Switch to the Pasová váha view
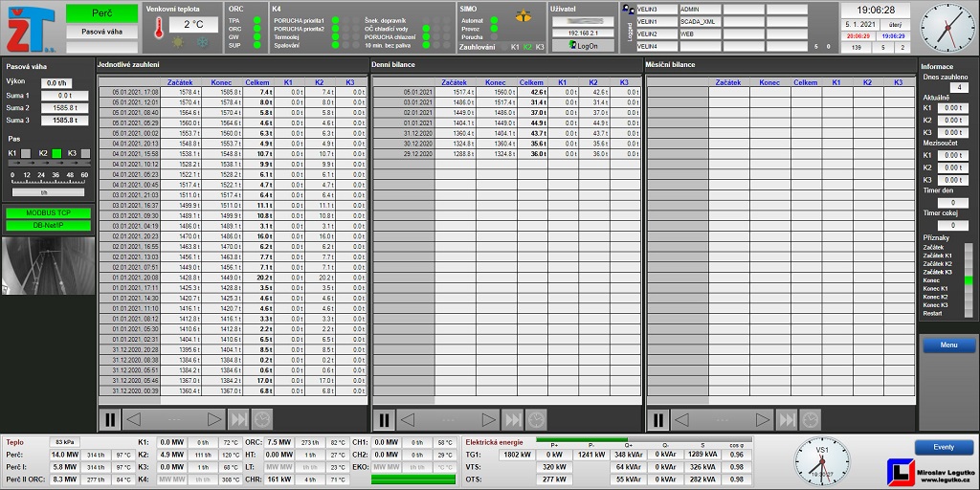Image resolution: width=980 pixels, height=490 pixels. [101, 32]
